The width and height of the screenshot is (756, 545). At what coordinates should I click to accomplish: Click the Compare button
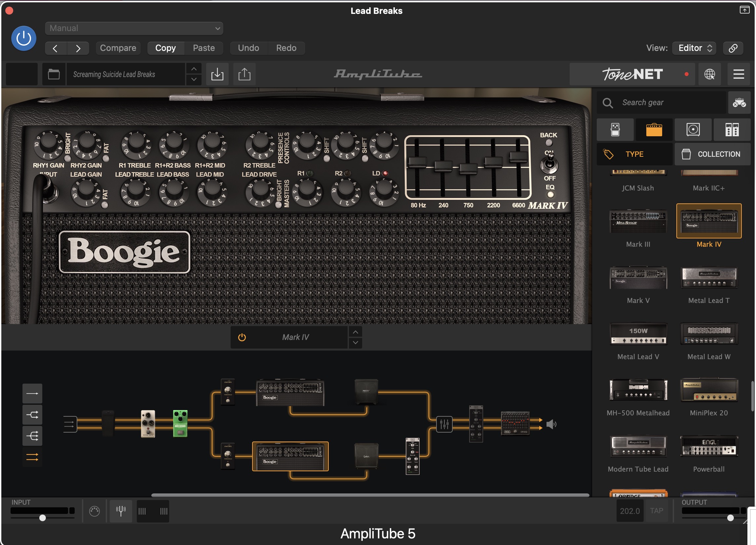click(118, 48)
